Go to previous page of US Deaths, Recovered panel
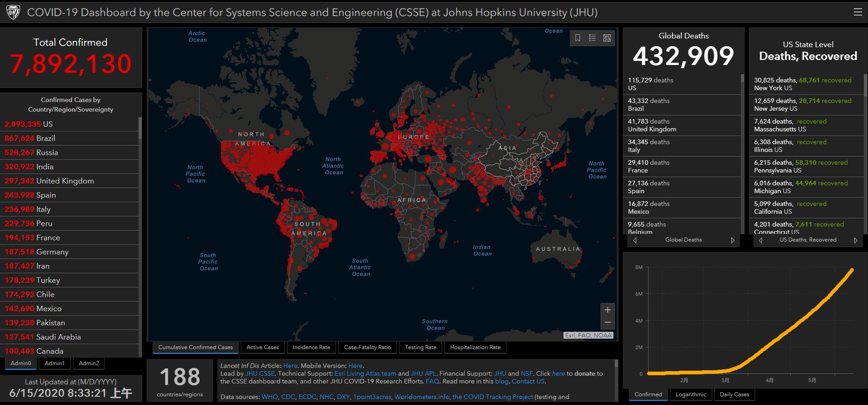This screenshot has width=868, height=405. coord(761,240)
